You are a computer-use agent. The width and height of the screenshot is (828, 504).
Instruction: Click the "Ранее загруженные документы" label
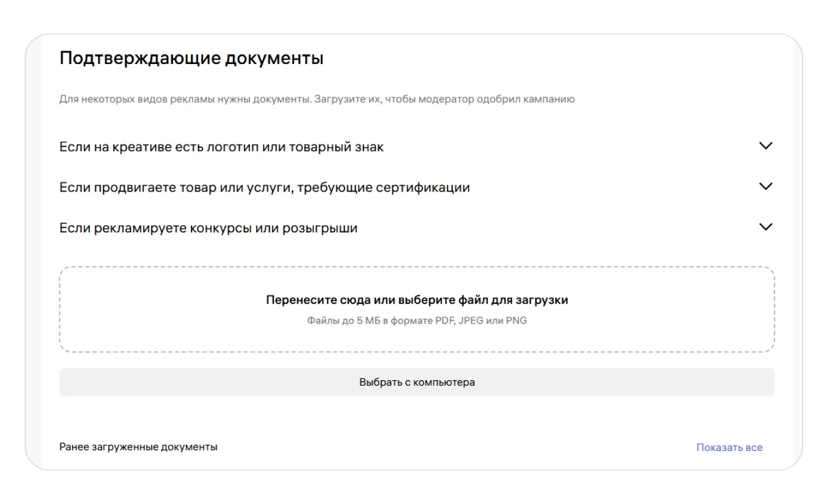tap(138, 447)
